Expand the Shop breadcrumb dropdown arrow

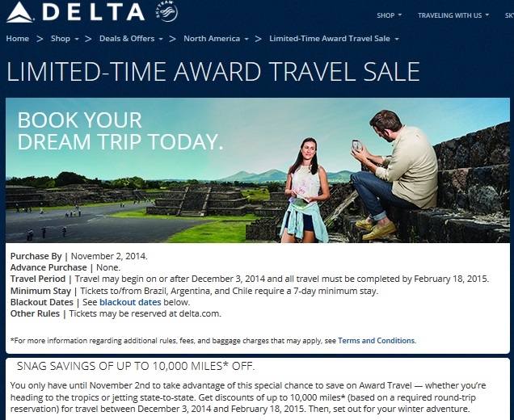[x=76, y=39]
